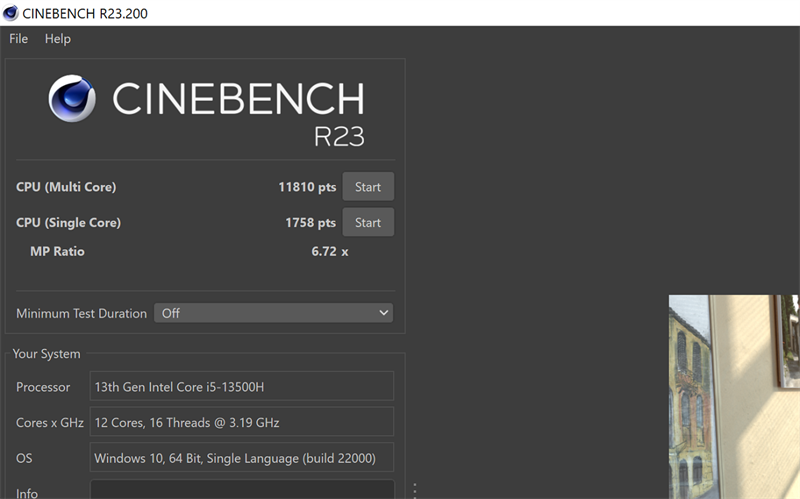The width and height of the screenshot is (800, 499).
Task: Click the Processor field showing i5-13500H
Action: 242,386
